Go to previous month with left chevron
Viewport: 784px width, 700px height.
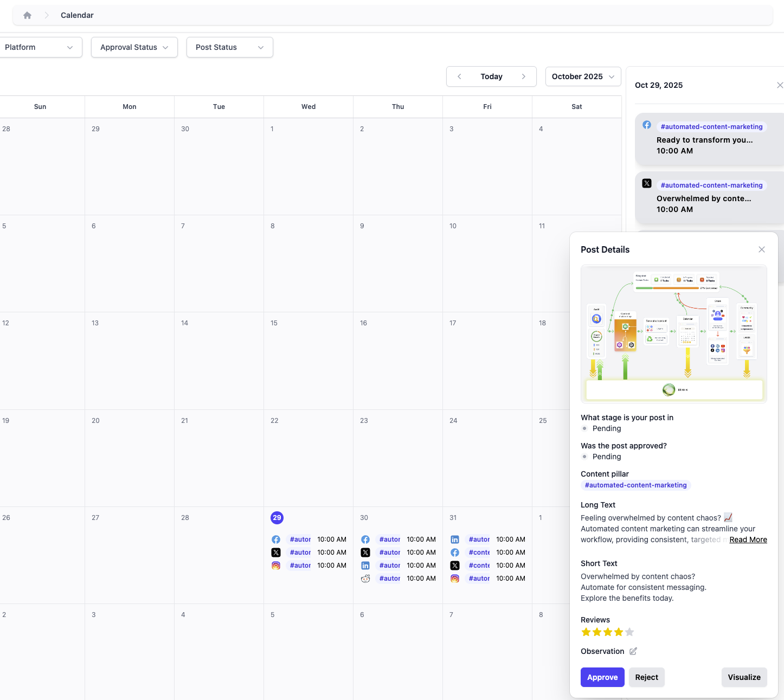(459, 76)
